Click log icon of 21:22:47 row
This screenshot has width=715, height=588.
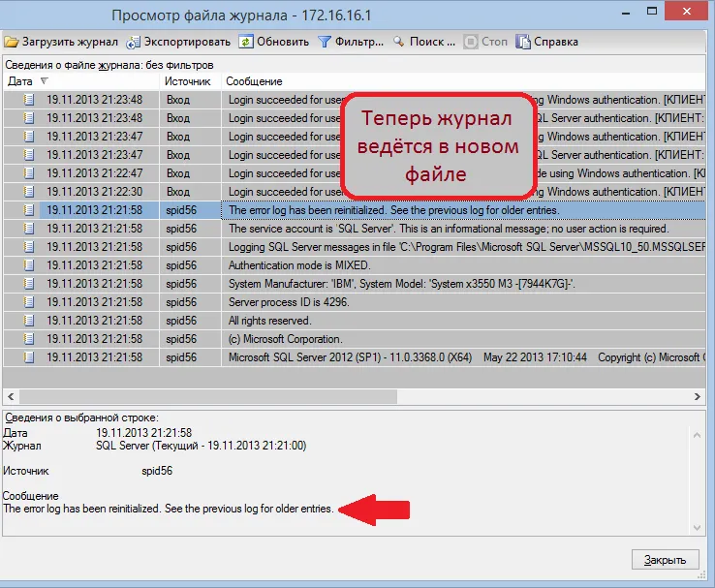tap(29, 173)
